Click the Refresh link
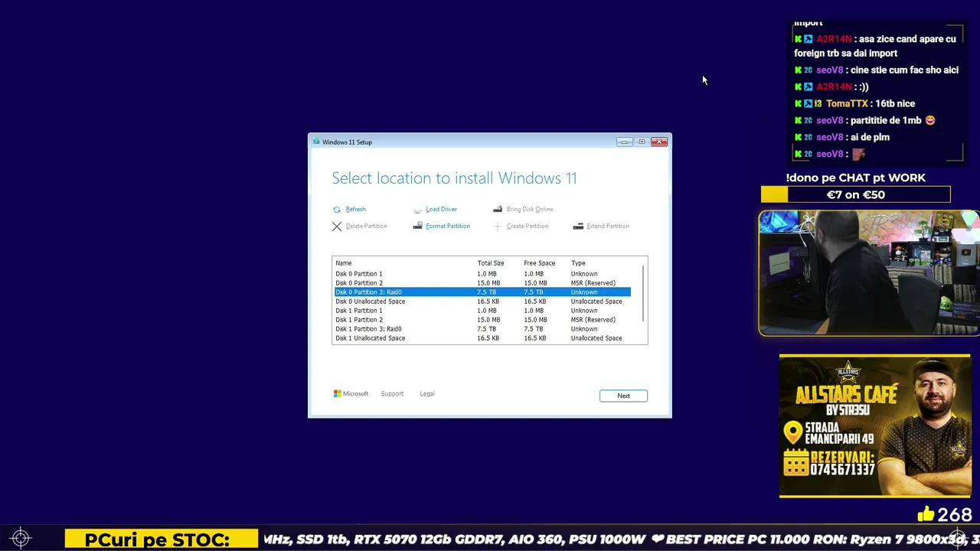 [355, 209]
